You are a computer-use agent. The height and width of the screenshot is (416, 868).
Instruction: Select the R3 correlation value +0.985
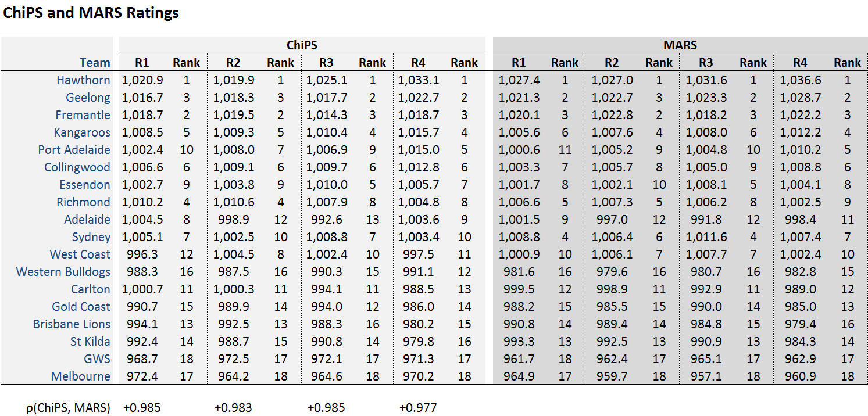[326, 408]
